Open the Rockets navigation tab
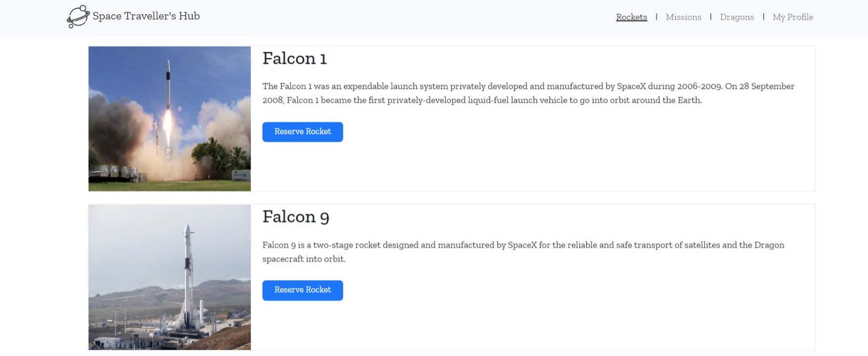The height and width of the screenshot is (356, 868). pyautogui.click(x=632, y=17)
